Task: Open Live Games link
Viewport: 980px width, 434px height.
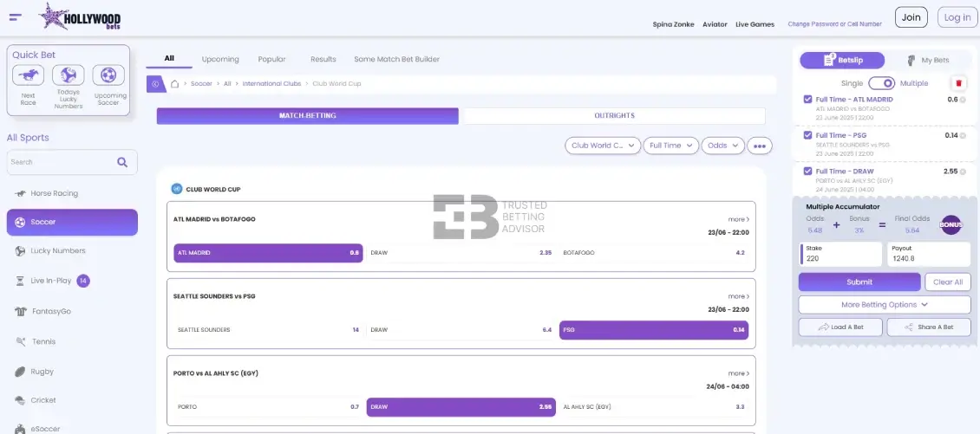Action: pos(755,24)
